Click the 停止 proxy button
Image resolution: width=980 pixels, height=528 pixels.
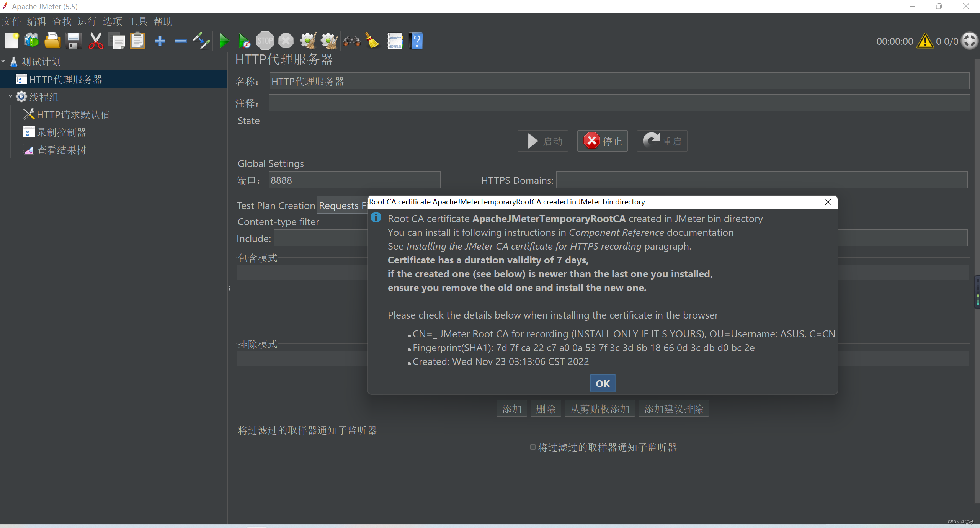602,141
